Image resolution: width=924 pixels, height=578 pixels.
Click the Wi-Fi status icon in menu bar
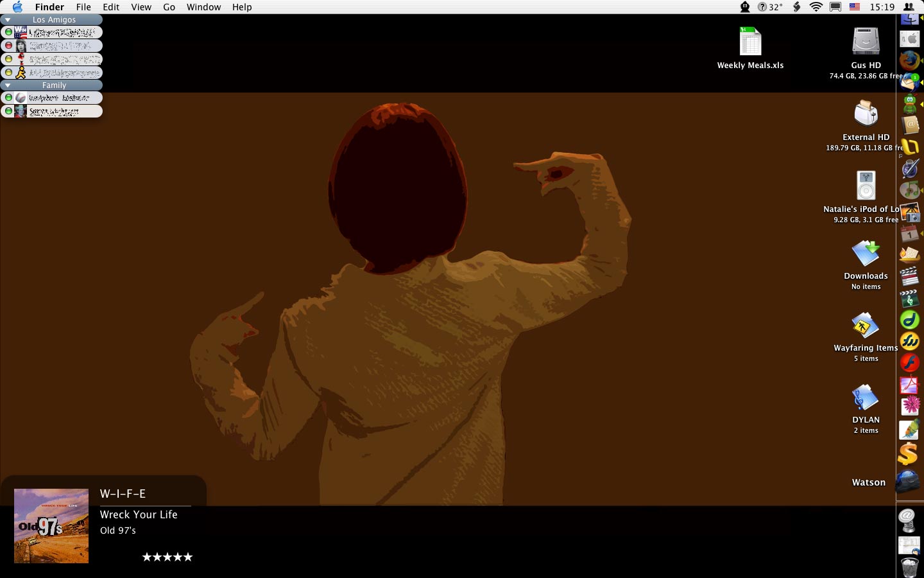pos(816,7)
